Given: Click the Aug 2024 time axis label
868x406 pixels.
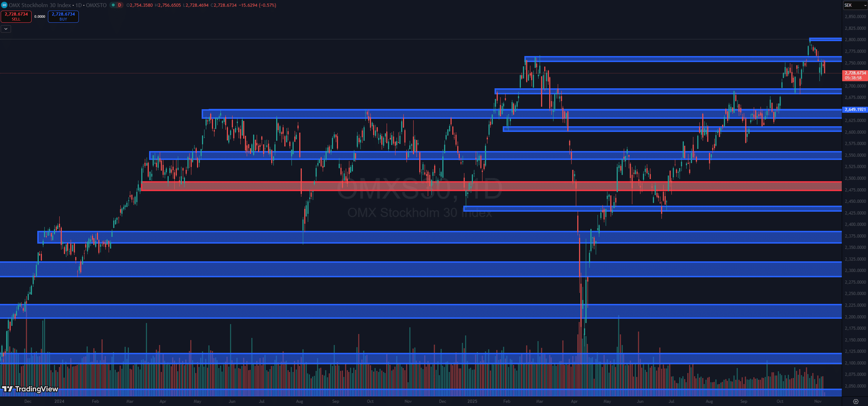Looking at the screenshot, I should click(x=300, y=401).
